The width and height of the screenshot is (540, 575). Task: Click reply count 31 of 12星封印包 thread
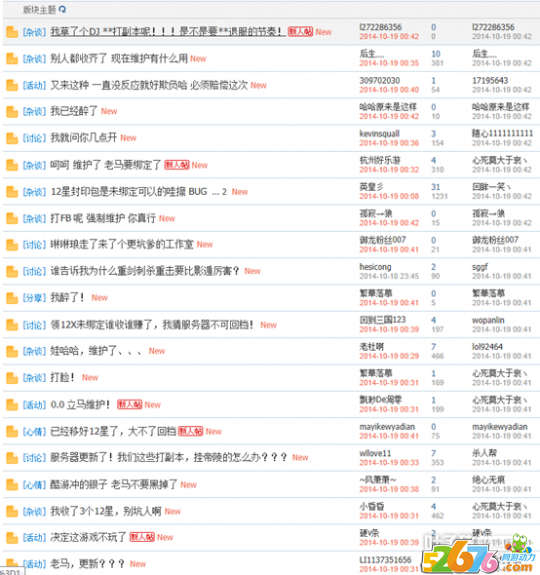point(436,187)
